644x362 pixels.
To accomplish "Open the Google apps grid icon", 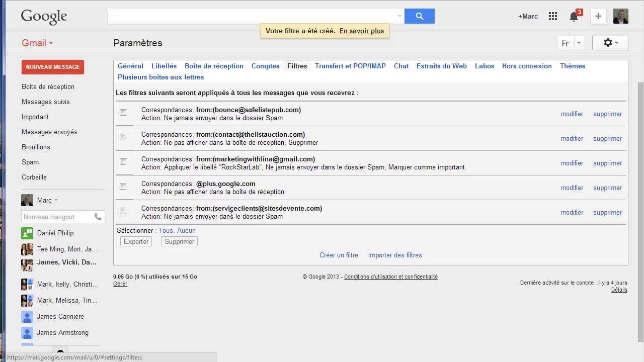I will [553, 16].
